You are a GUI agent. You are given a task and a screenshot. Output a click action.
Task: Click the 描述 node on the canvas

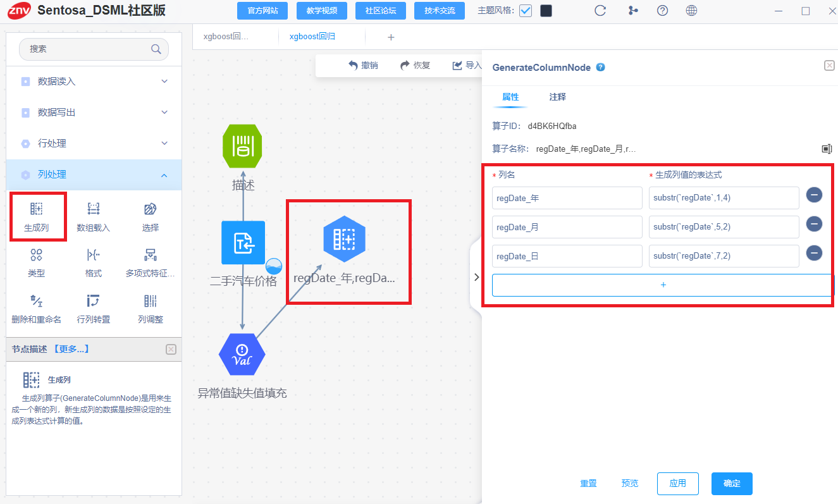243,146
